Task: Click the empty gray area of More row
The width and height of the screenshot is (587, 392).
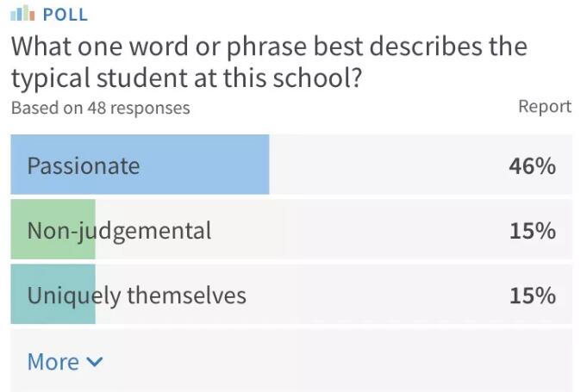Action: click(x=345, y=362)
